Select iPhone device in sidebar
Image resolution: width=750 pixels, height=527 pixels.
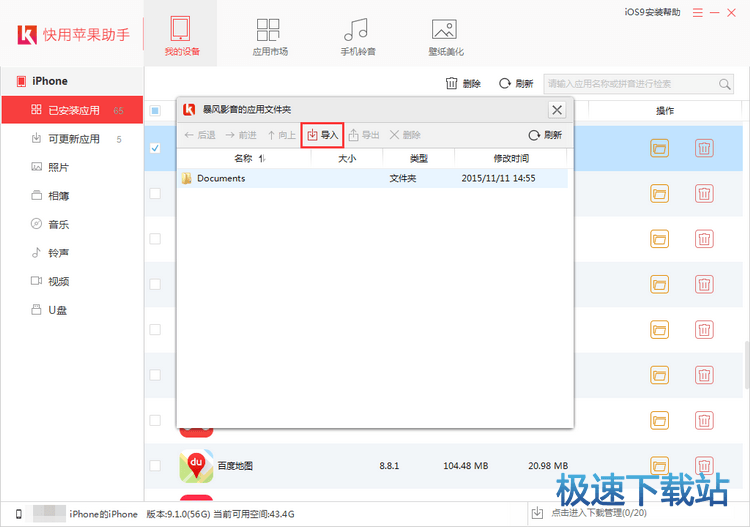pos(72,81)
